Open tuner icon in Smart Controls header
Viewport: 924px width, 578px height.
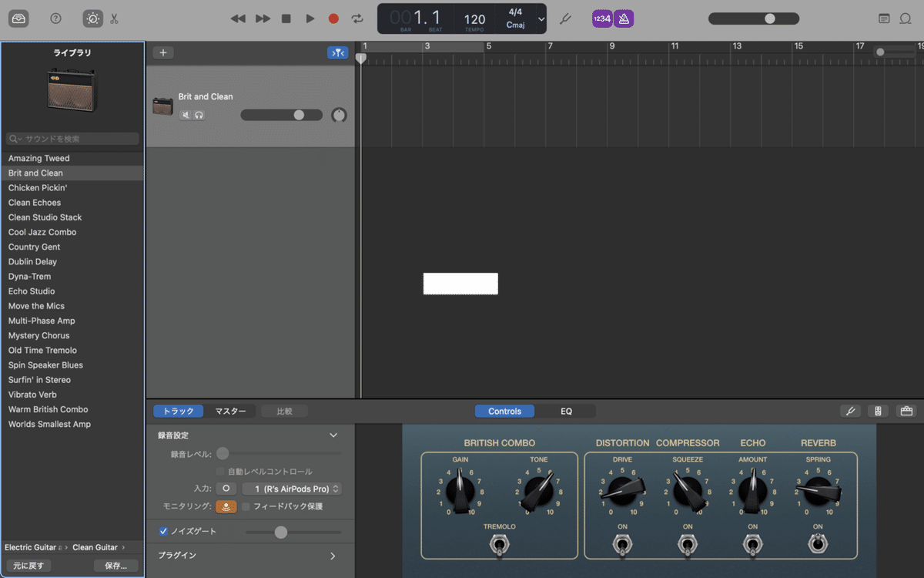(x=851, y=412)
